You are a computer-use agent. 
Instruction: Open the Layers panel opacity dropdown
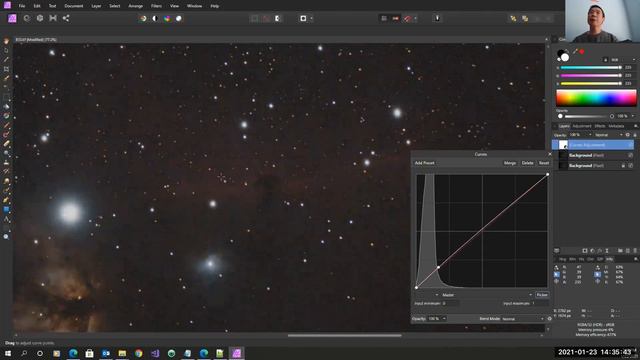coord(590,135)
